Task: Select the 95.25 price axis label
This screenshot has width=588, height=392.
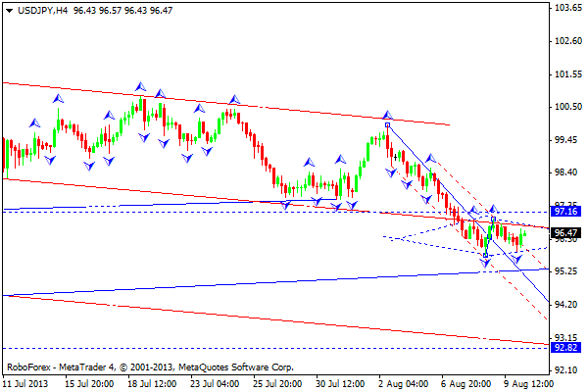Action: point(565,271)
